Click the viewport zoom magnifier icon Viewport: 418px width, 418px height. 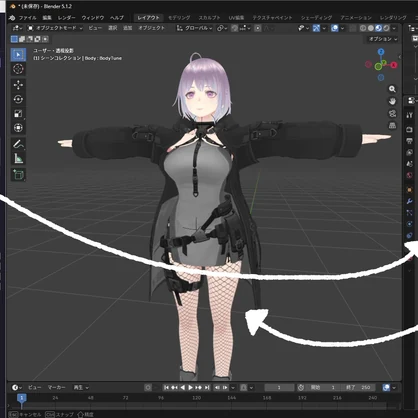392,89
